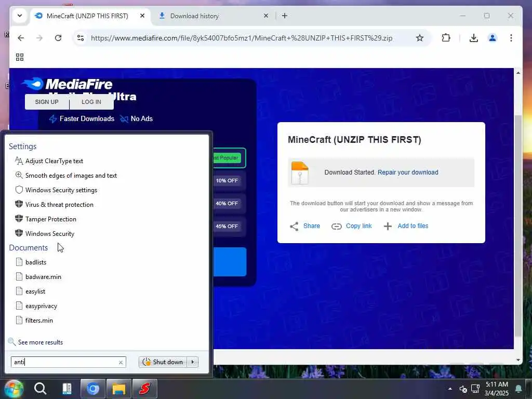Open File Explorer from the taskbar
The height and width of the screenshot is (399, 532).
119,389
